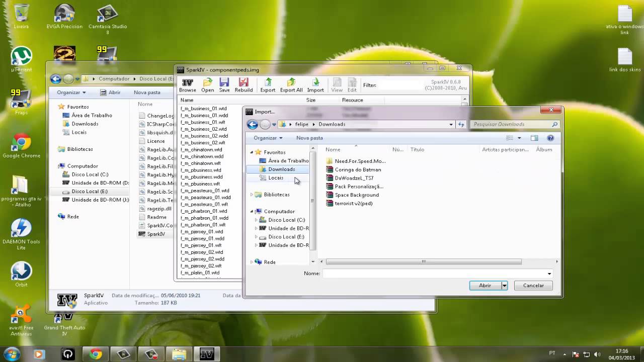This screenshot has width=644, height=362.
Task: Open Organizar menu in Explorer window
Action: tap(71, 93)
